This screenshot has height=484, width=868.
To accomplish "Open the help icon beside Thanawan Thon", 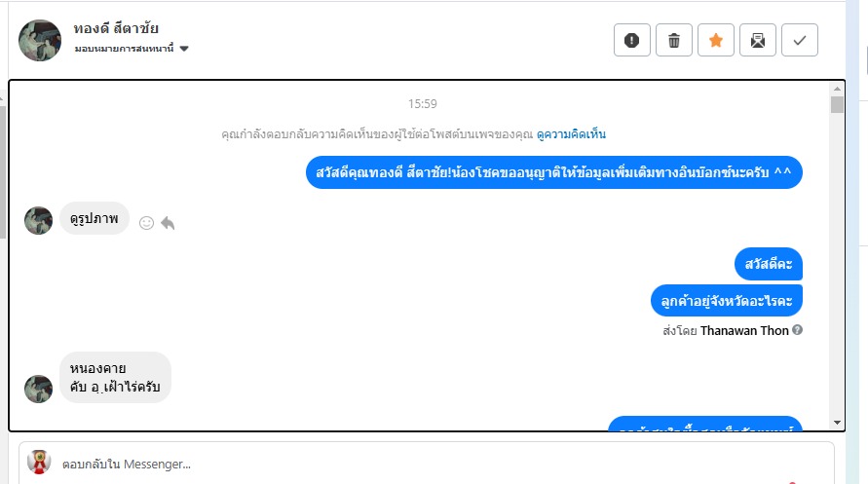I will point(797,330).
